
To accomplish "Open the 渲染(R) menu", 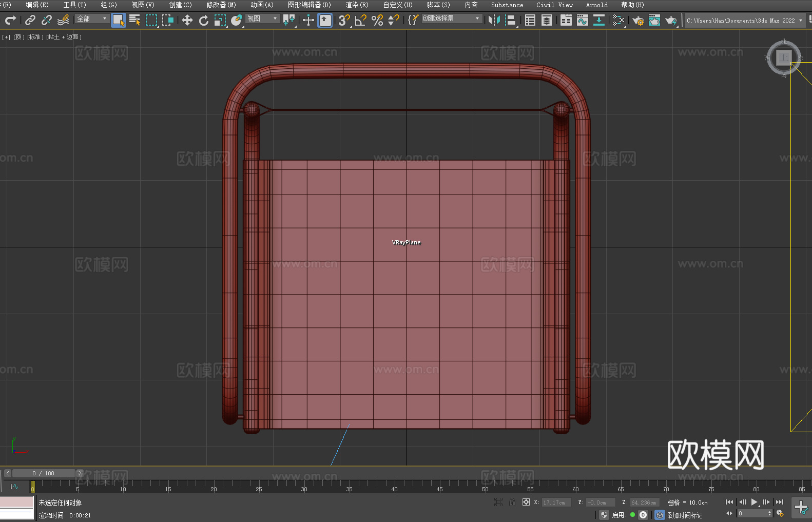I will pyautogui.click(x=357, y=5).
